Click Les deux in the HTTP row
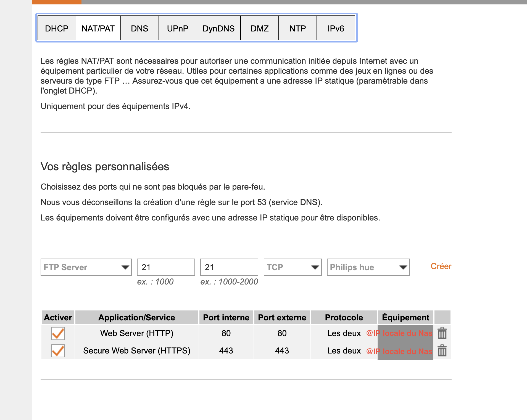The height and width of the screenshot is (420, 527). (x=344, y=333)
